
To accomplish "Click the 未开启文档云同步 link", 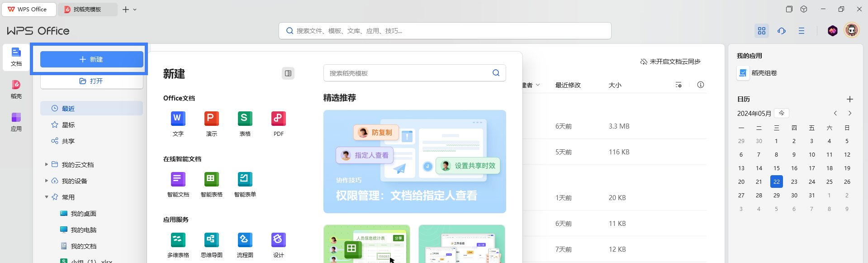I will tap(670, 62).
